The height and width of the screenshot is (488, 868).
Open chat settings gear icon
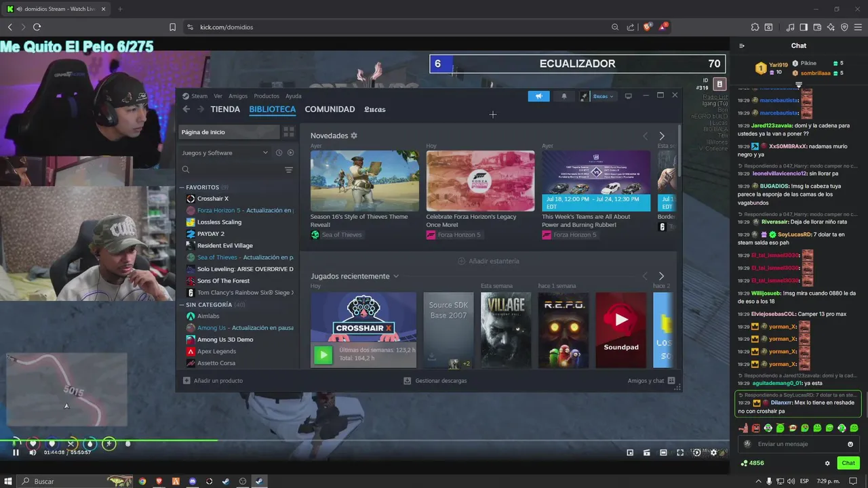(827, 463)
